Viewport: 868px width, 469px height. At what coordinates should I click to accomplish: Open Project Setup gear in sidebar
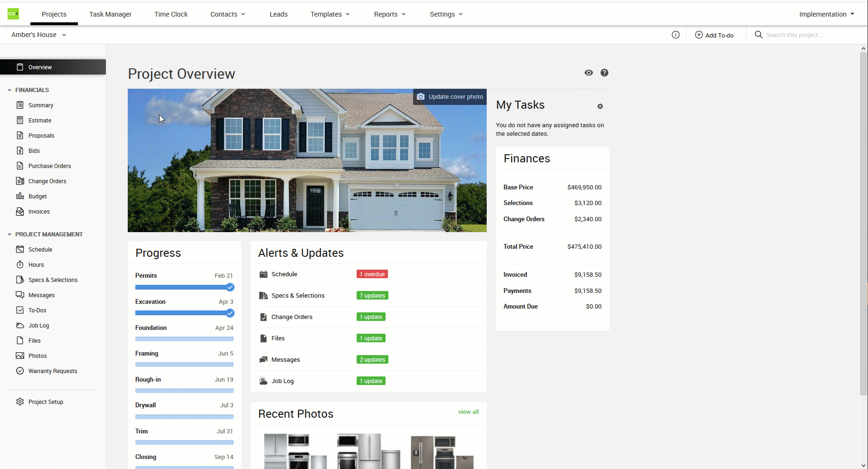pyautogui.click(x=20, y=402)
